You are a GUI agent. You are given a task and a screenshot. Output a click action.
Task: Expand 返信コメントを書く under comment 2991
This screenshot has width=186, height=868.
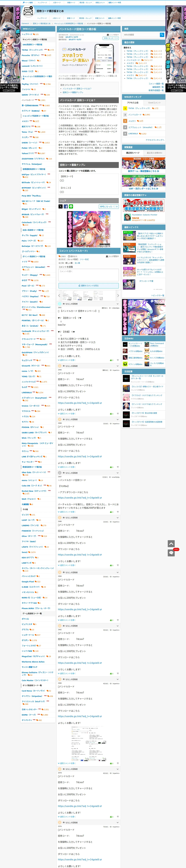tap(67, 360)
